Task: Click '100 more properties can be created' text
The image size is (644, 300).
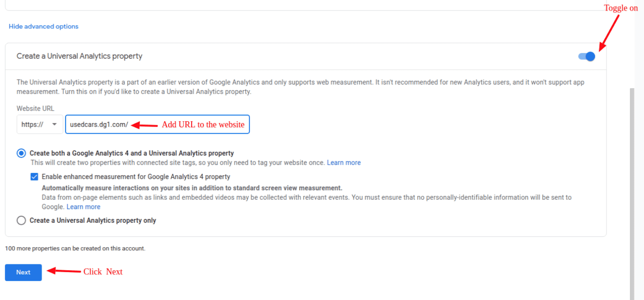Action: click(75, 248)
